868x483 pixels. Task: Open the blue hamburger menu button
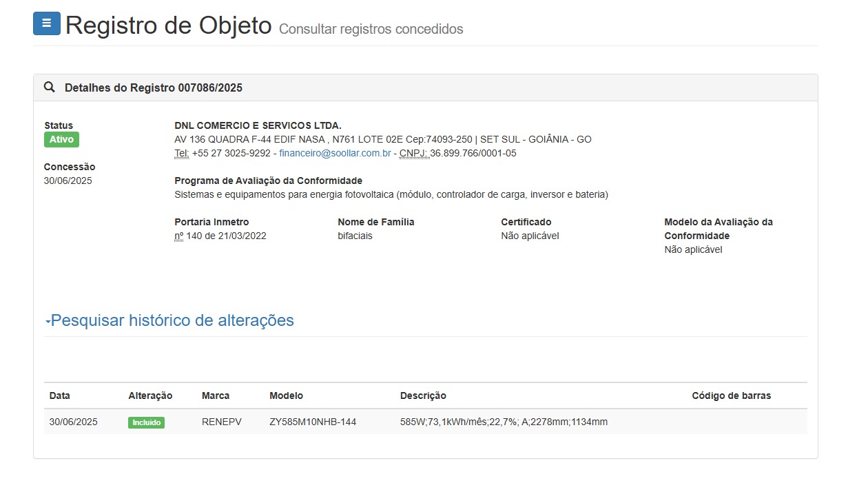pyautogui.click(x=47, y=23)
